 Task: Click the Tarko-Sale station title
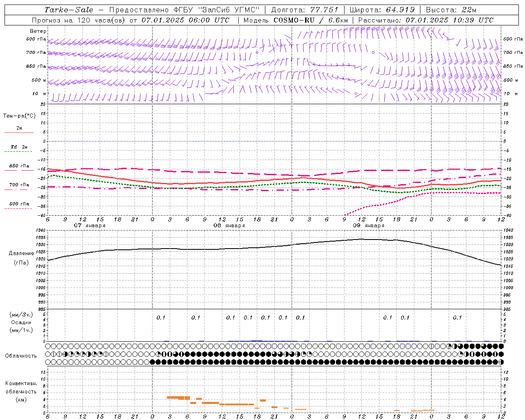point(69,10)
